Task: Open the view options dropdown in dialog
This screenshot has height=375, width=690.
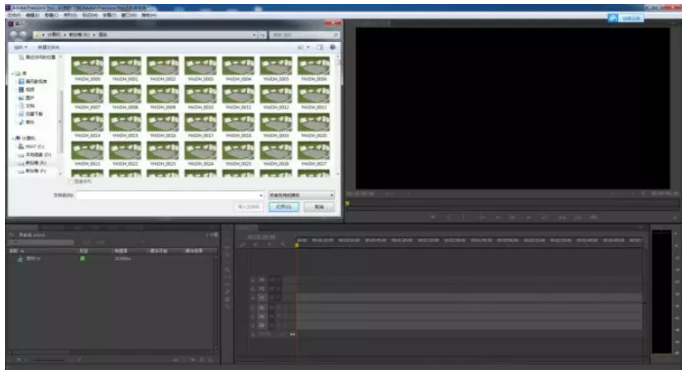Action: 308,47
